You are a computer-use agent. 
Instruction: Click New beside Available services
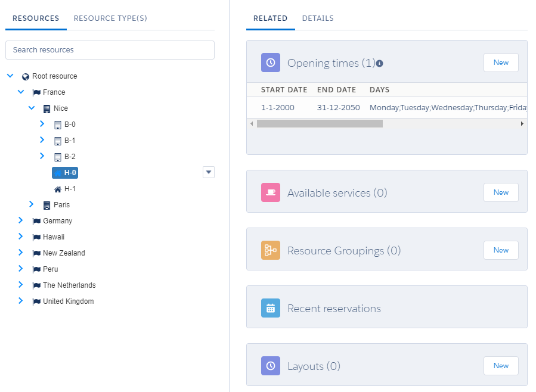coord(500,192)
